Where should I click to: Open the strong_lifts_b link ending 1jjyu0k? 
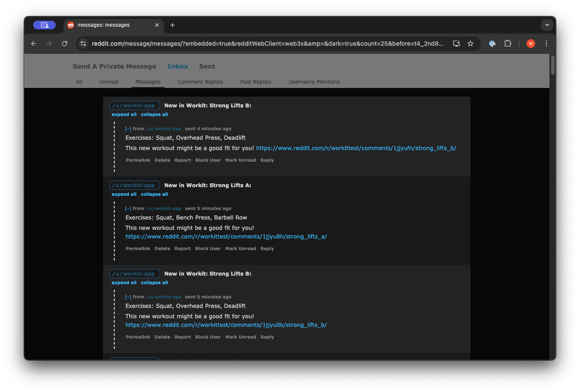pos(226,325)
